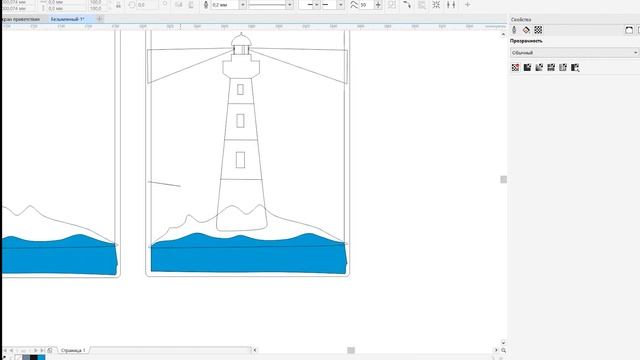This screenshot has height=360, width=640.
Task: Switch to Экран приветствия tab
Action: coord(21,19)
